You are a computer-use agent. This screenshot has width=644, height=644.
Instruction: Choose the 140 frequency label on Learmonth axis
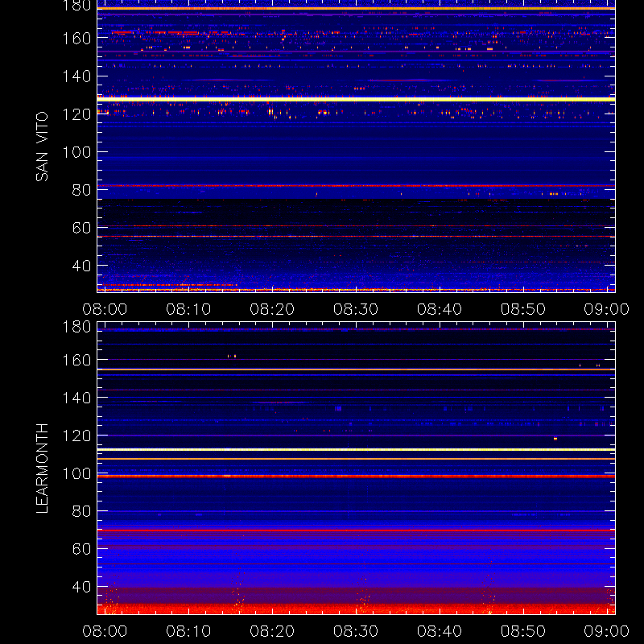(x=76, y=398)
